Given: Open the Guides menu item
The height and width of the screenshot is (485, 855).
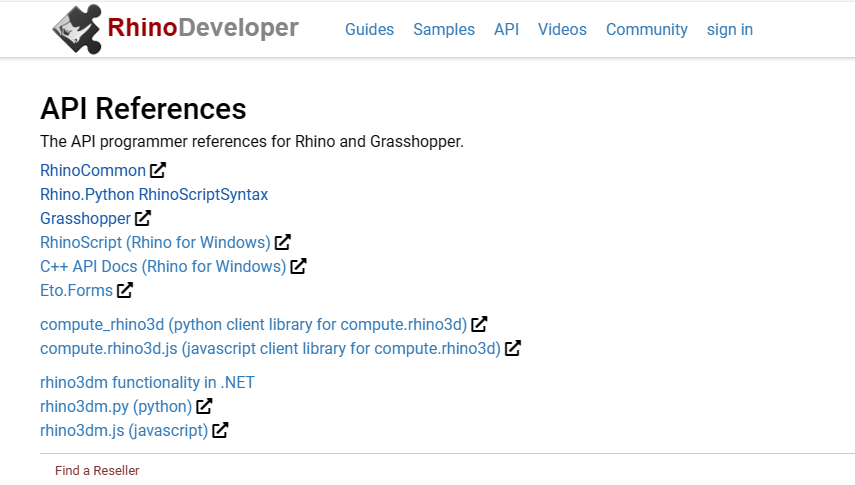Looking at the screenshot, I should click(x=369, y=29).
